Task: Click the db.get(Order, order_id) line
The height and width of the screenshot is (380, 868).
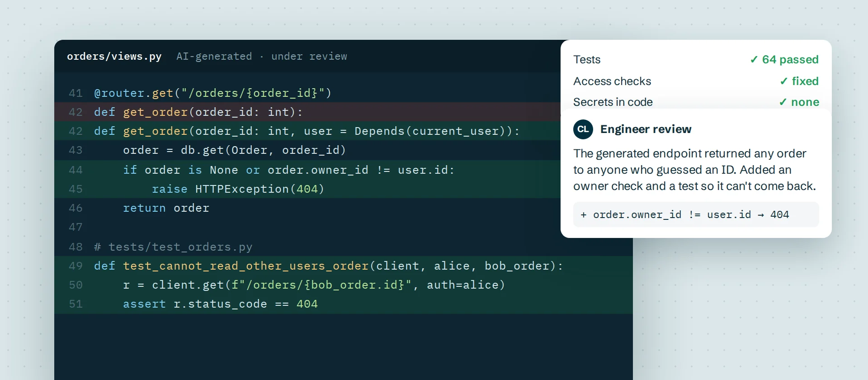Action: coord(235,150)
